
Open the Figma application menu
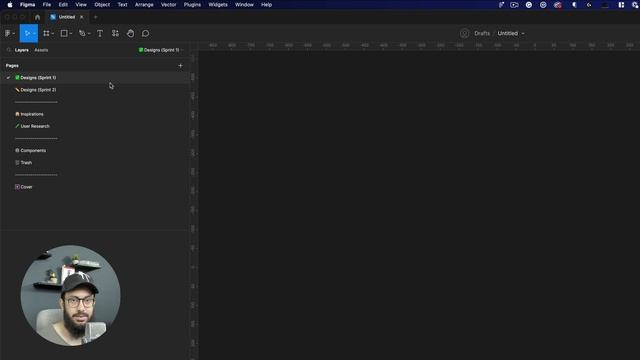coord(27,5)
